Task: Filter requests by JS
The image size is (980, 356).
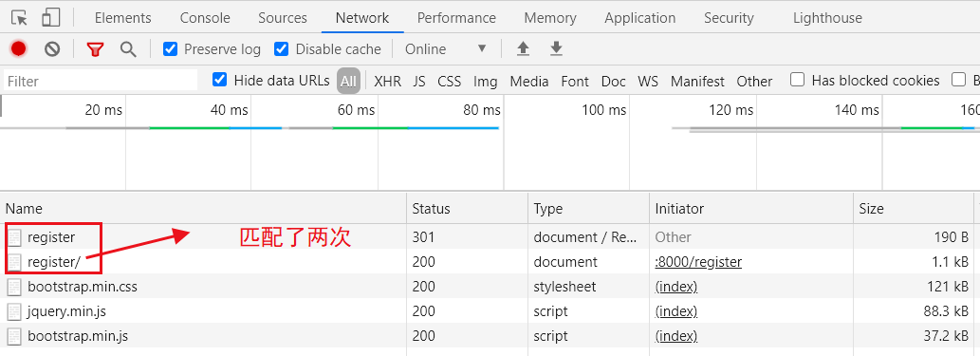Action: click(x=419, y=82)
